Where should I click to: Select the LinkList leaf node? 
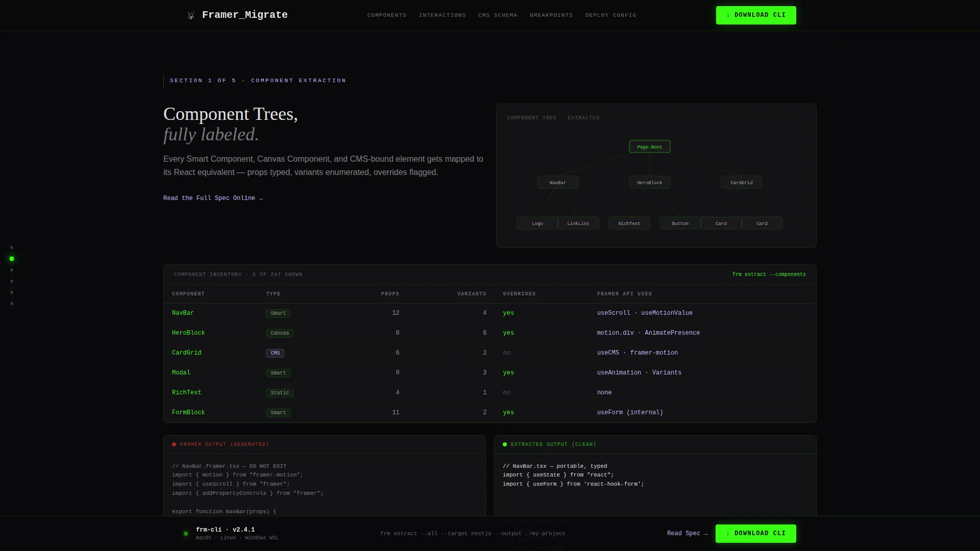tap(578, 223)
